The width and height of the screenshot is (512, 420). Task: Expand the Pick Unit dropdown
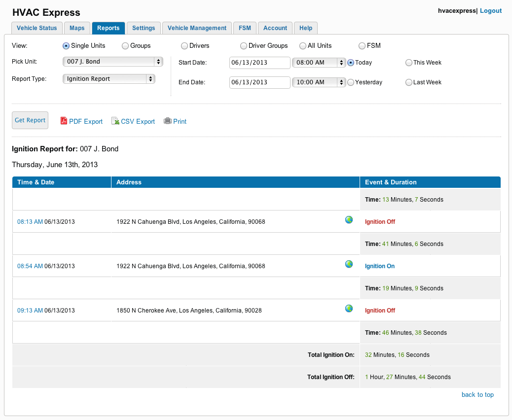point(113,62)
